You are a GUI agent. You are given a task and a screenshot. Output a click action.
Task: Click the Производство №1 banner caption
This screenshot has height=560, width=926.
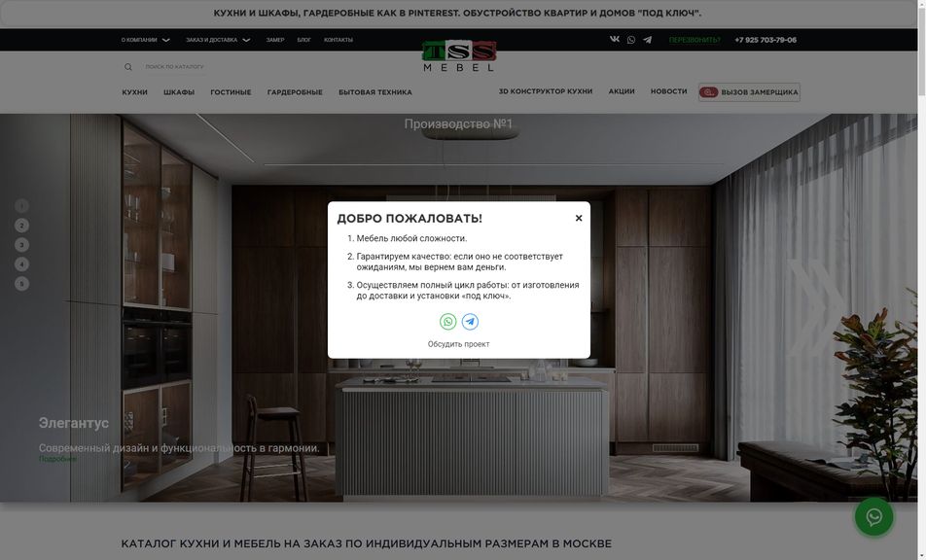pos(459,123)
